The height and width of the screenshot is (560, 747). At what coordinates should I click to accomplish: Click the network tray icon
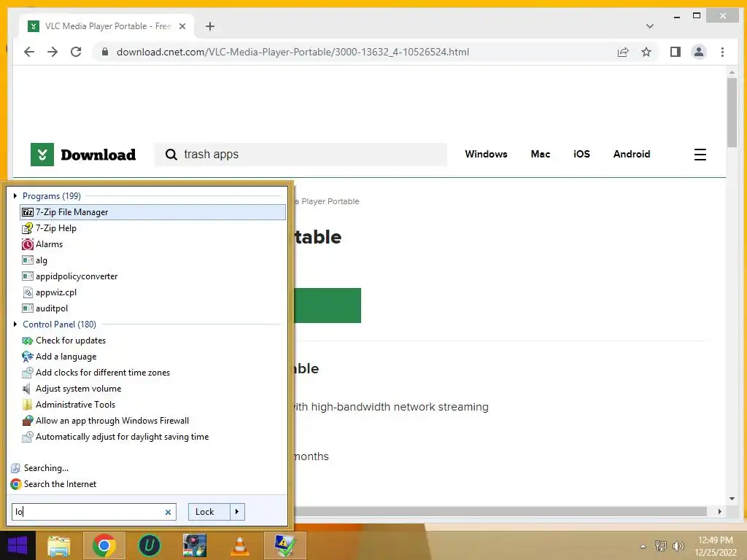tap(660, 546)
